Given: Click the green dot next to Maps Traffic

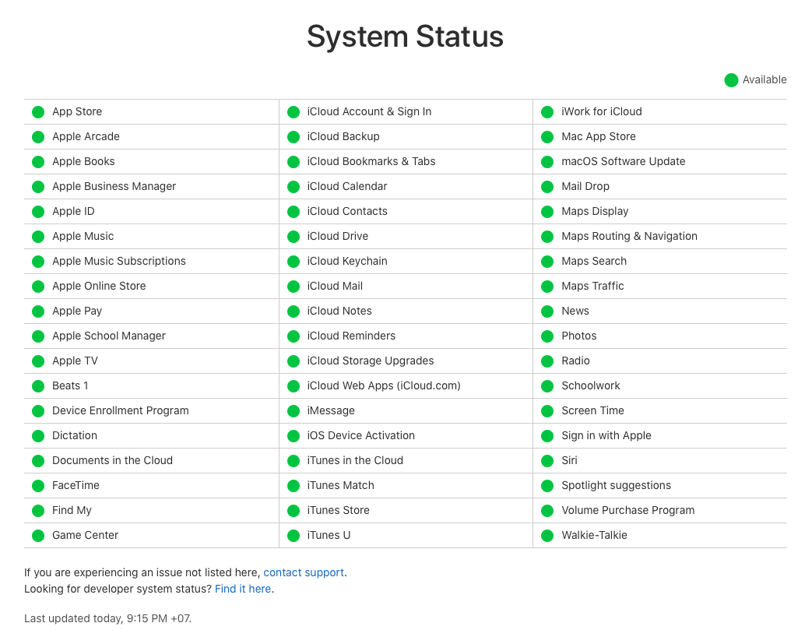Looking at the screenshot, I should pos(547,287).
